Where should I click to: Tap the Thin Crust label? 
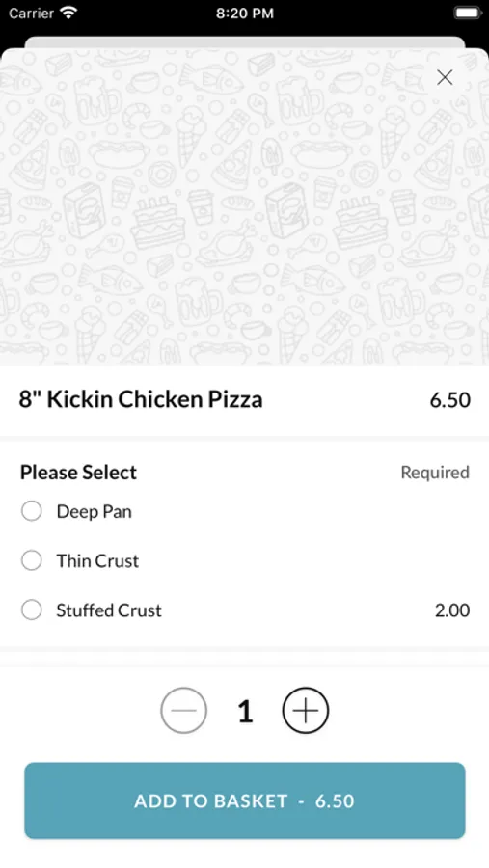pos(97,560)
